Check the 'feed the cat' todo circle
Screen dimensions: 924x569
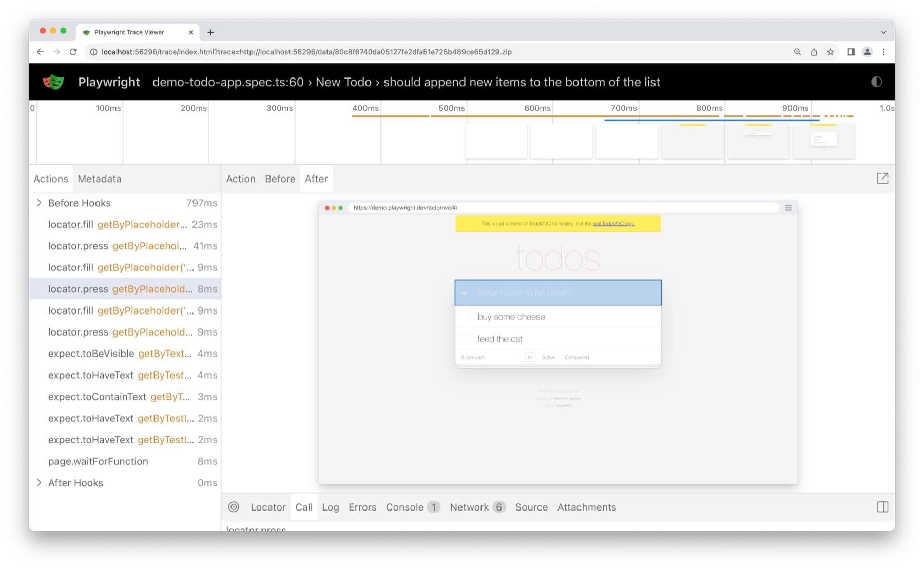pyautogui.click(x=464, y=339)
